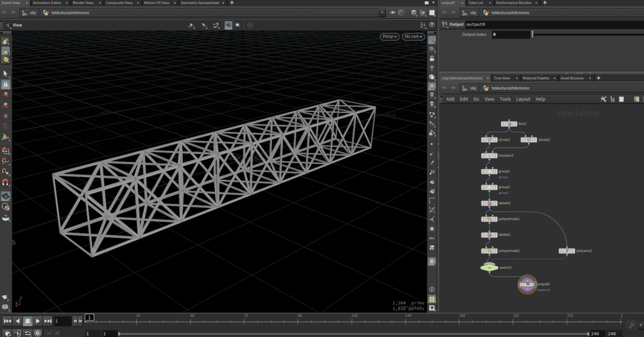Click the tekkoturashikimono icon in scene path bar

point(47,12)
